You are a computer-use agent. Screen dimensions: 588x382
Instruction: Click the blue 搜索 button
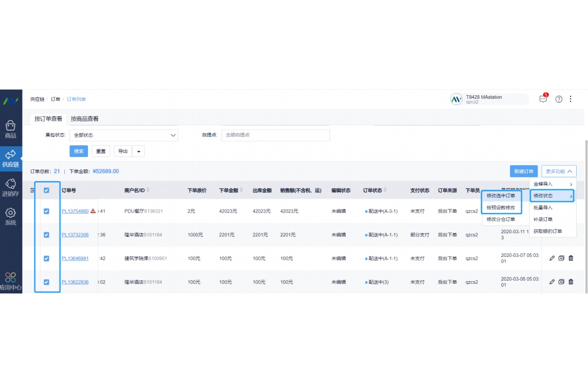(78, 151)
